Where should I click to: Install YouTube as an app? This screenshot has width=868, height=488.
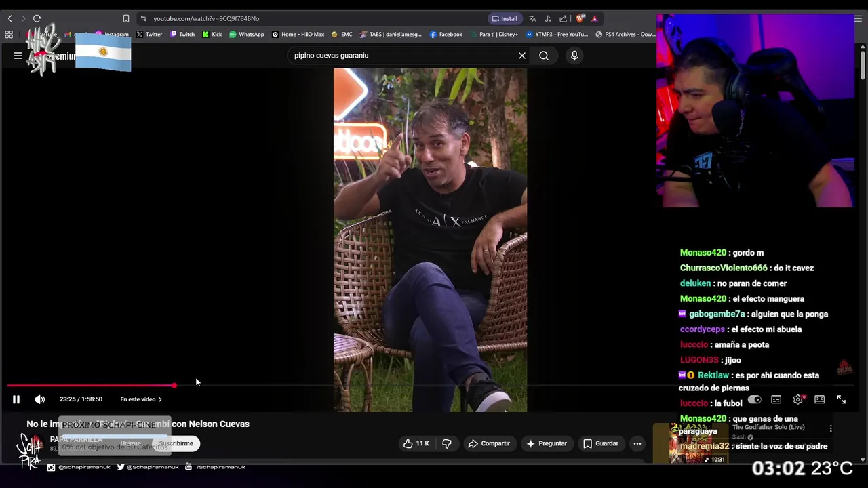coord(505,18)
